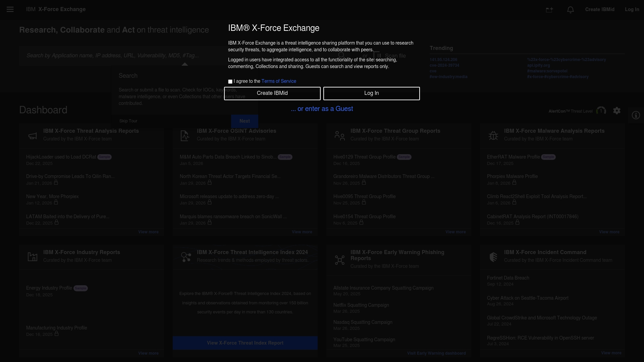
Task: Click the Threat Analysis Reports megaphone icon
Action: point(33,135)
